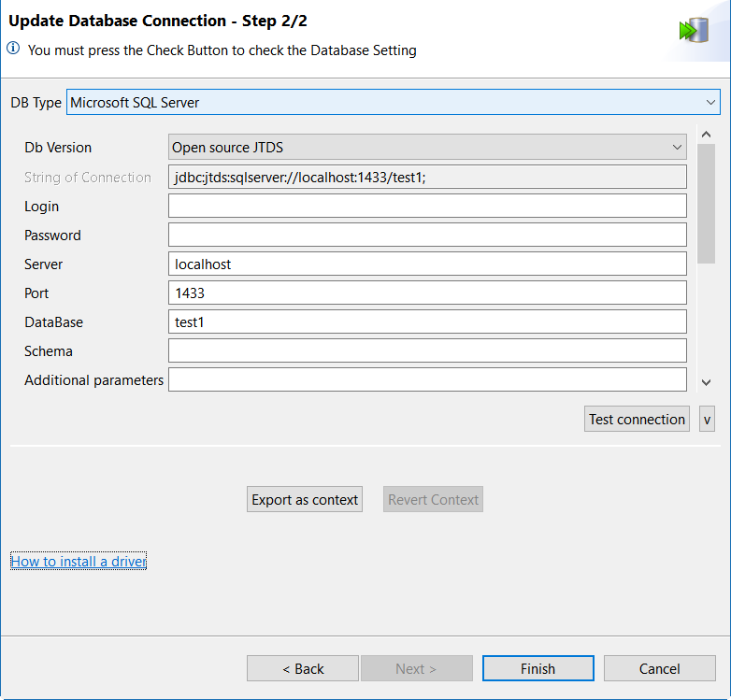This screenshot has width=731, height=700.
Task: Focus the Login input field
Action: (x=427, y=206)
